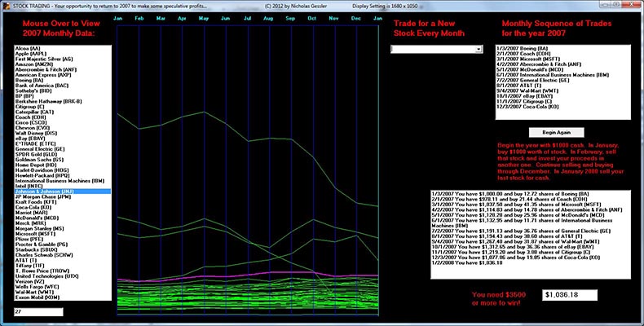Select International Business Machines (IBM) in the left stock list
644x326 pixels.
pos(63,181)
